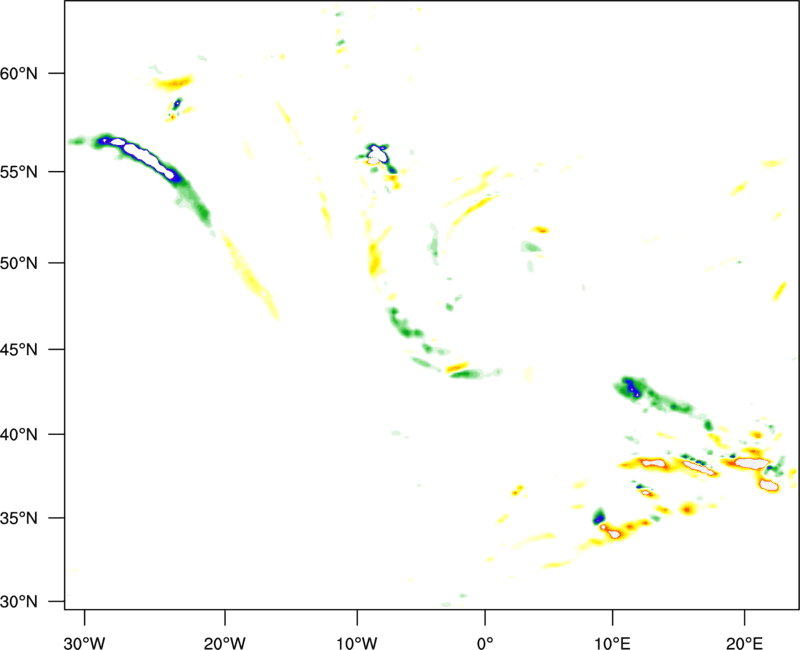This screenshot has width=800, height=650.
Task: Click the 20°W longitude label
Action: tap(225, 643)
